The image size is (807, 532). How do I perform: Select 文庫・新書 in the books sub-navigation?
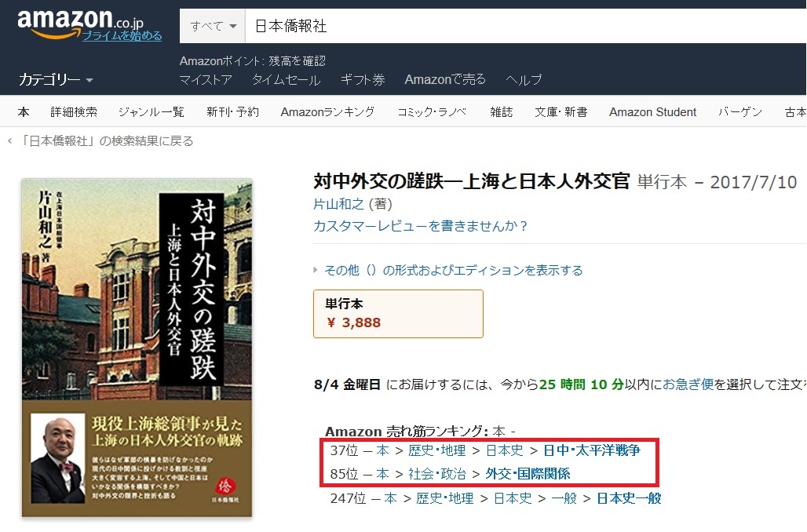[x=561, y=112]
